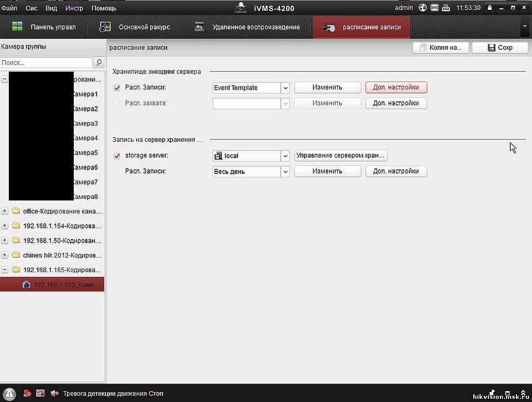
Task: Open the Event Template dropdown
Action: click(285, 88)
